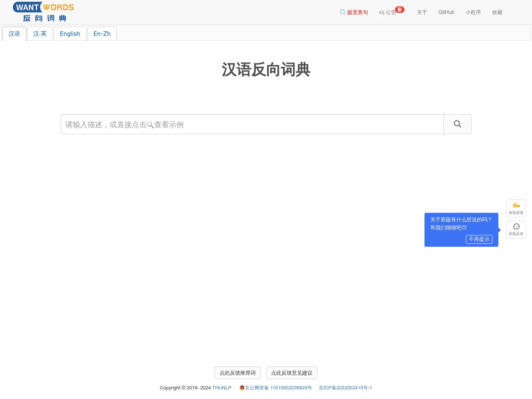Click 点此反馈意见建议 button

click(292, 373)
